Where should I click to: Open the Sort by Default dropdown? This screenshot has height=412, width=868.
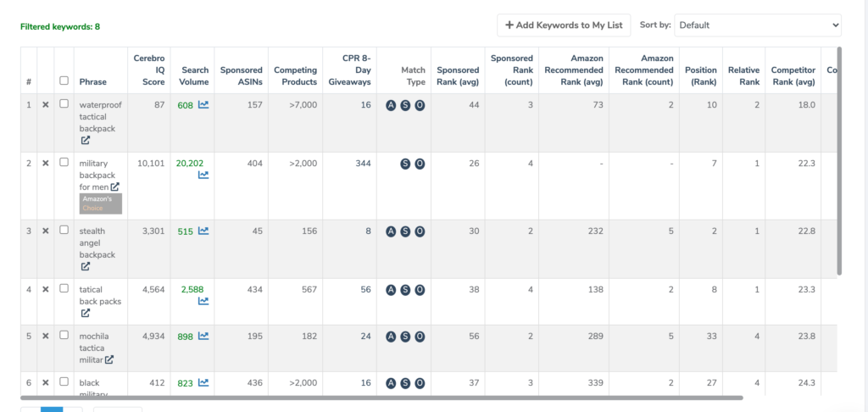[x=758, y=25]
